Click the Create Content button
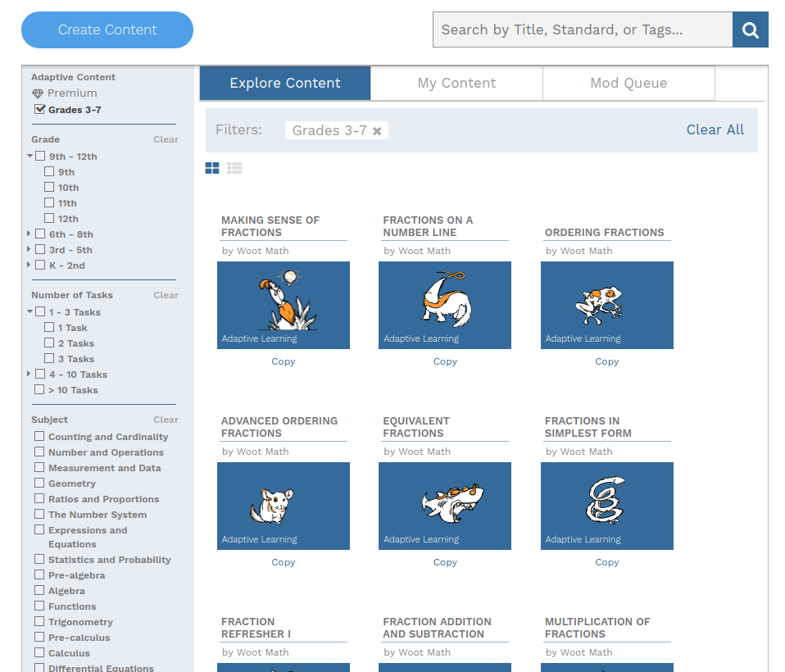This screenshot has height=672, width=785. pyautogui.click(x=107, y=30)
